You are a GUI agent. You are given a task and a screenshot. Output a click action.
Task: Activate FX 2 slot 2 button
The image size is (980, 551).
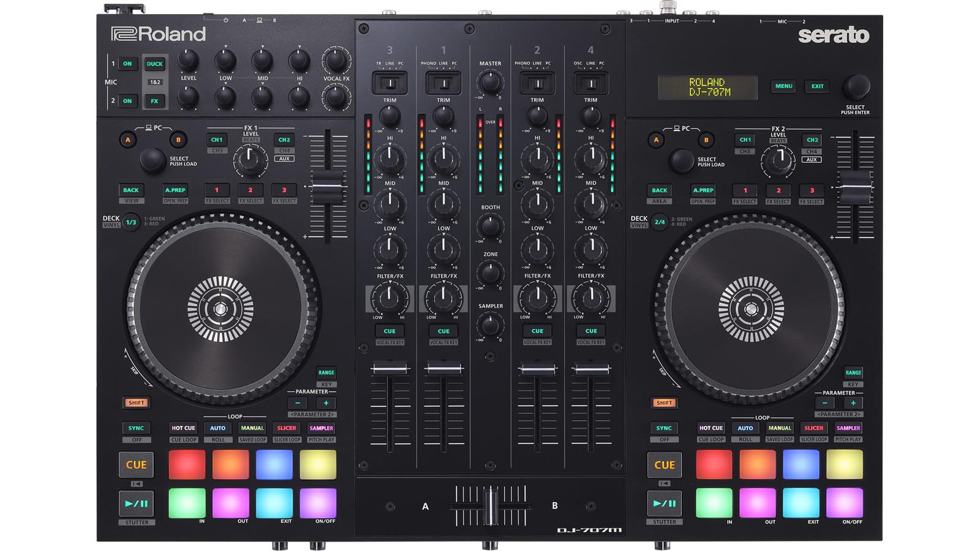[778, 190]
